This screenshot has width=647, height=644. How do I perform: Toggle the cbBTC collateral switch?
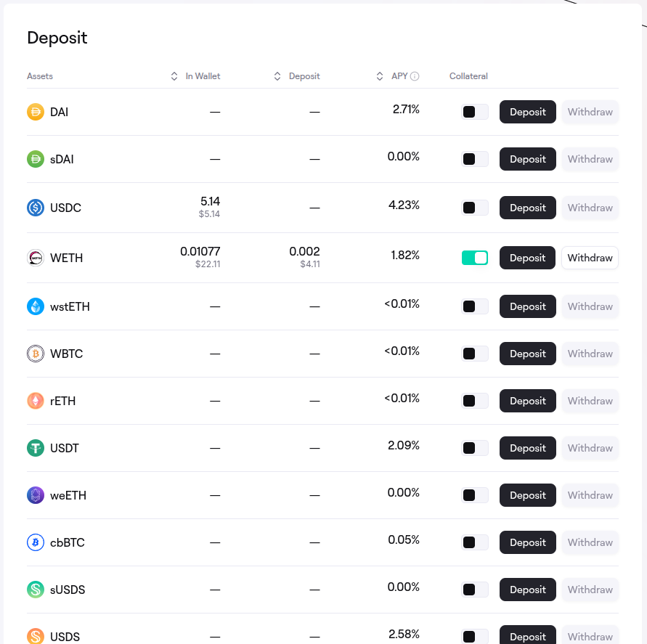click(x=475, y=542)
